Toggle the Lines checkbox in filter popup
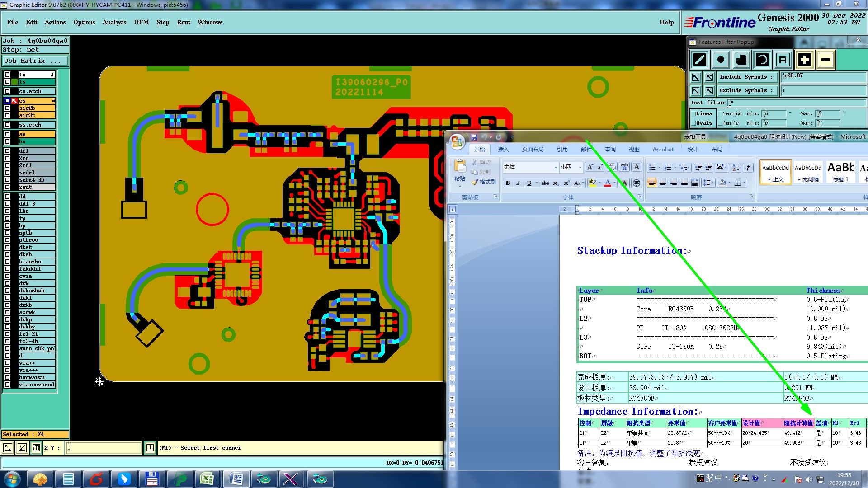This screenshot has width=868, height=488. click(x=693, y=114)
